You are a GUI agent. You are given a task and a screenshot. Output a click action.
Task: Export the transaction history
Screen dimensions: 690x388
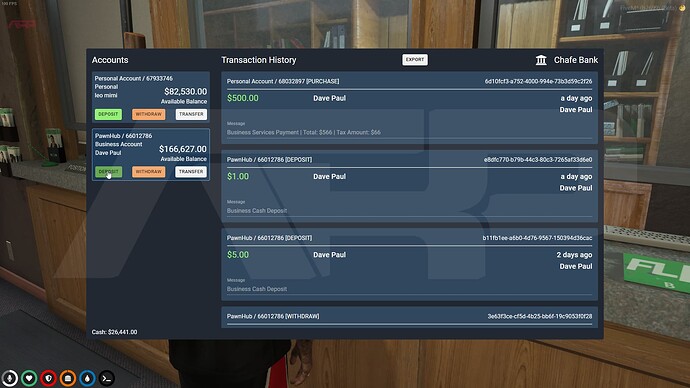click(x=415, y=59)
